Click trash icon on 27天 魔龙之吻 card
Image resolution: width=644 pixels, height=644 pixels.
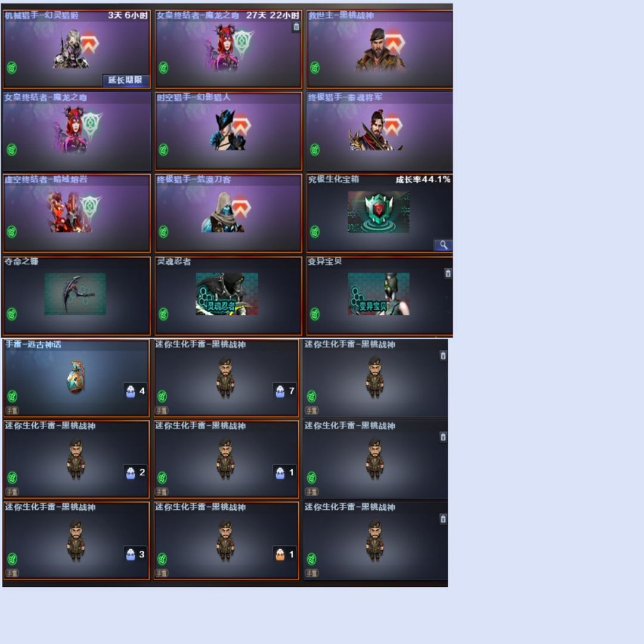(296, 27)
